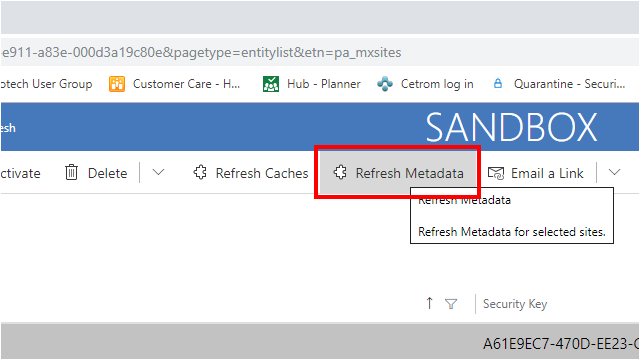Viewport: 640px width, 360px height.
Task: Expand the chevron next to Email a Link
Action: (x=614, y=173)
